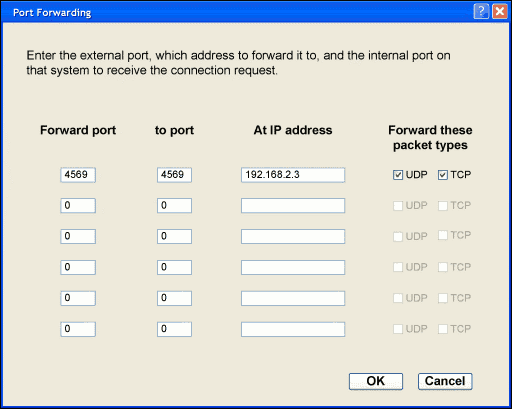Click the second row IP address field
The width and height of the screenshot is (512, 409).
click(293, 206)
